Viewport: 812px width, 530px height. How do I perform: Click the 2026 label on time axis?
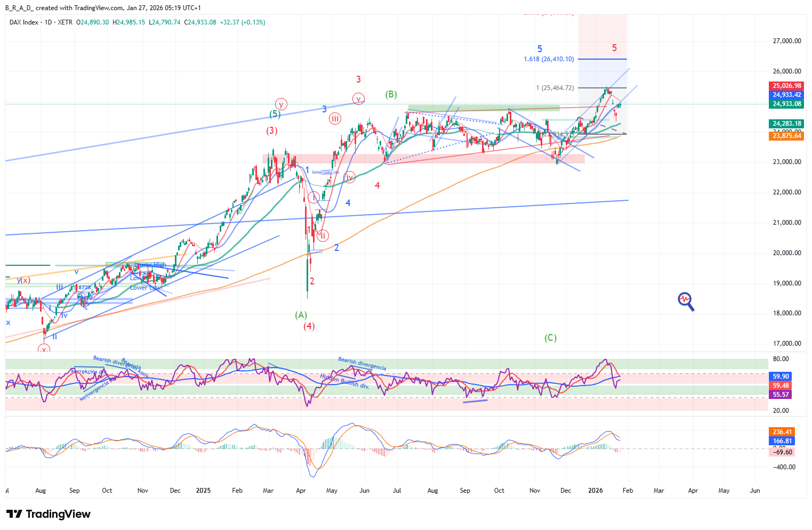pos(595,491)
